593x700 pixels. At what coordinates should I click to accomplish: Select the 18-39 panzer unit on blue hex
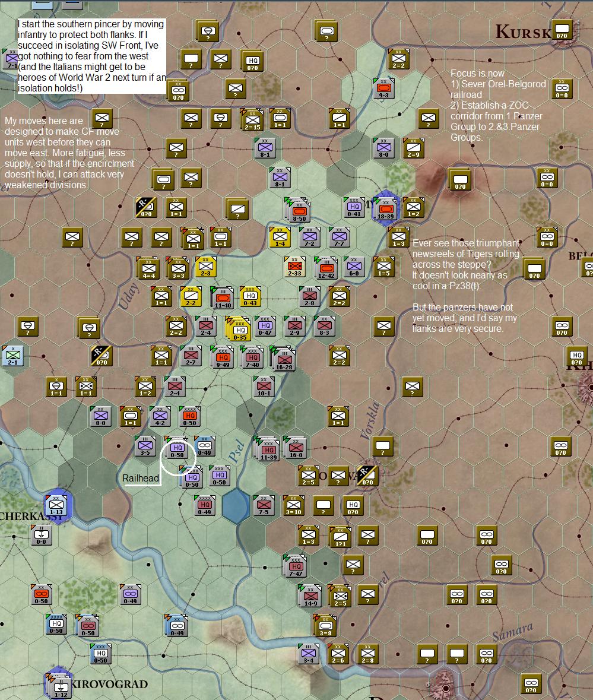click(386, 208)
